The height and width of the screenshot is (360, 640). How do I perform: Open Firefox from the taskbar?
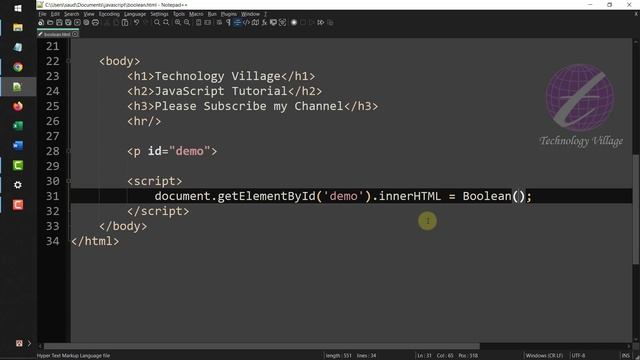pos(18,106)
